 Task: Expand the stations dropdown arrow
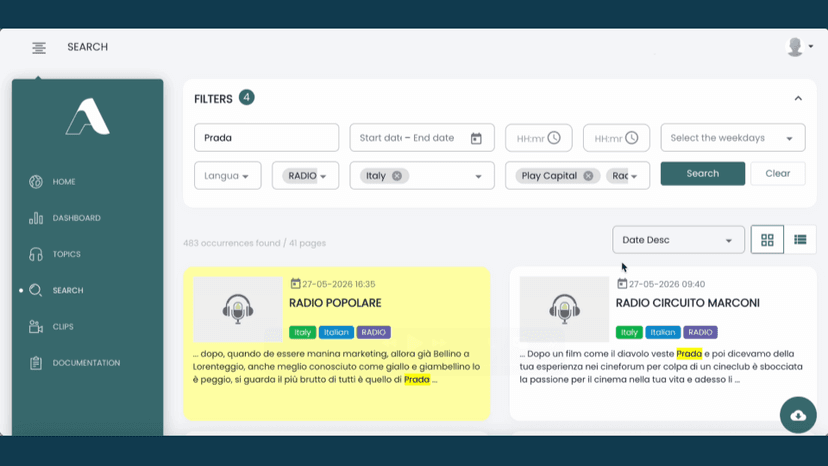[x=634, y=176]
